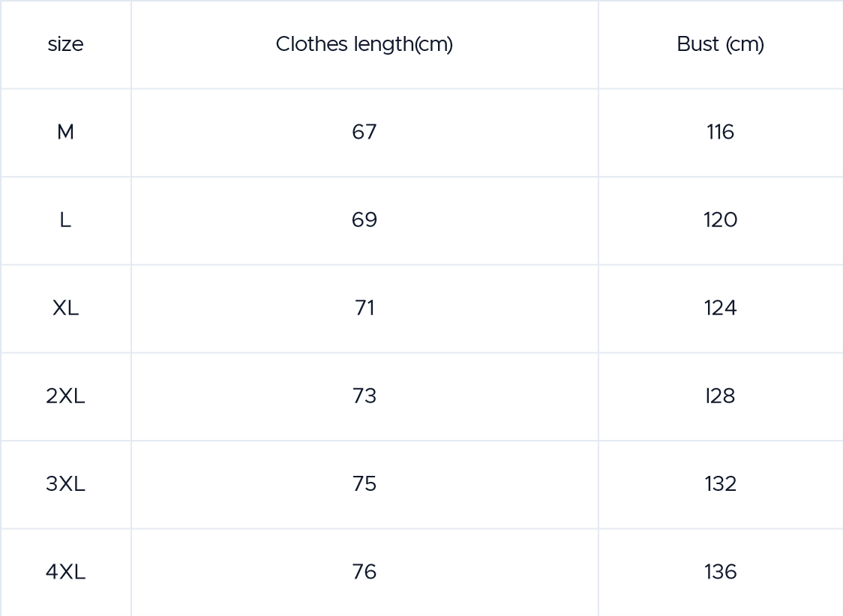Select the clothes length value 69
The height and width of the screenshot is (616, 843).
click(x=364, y=220)
